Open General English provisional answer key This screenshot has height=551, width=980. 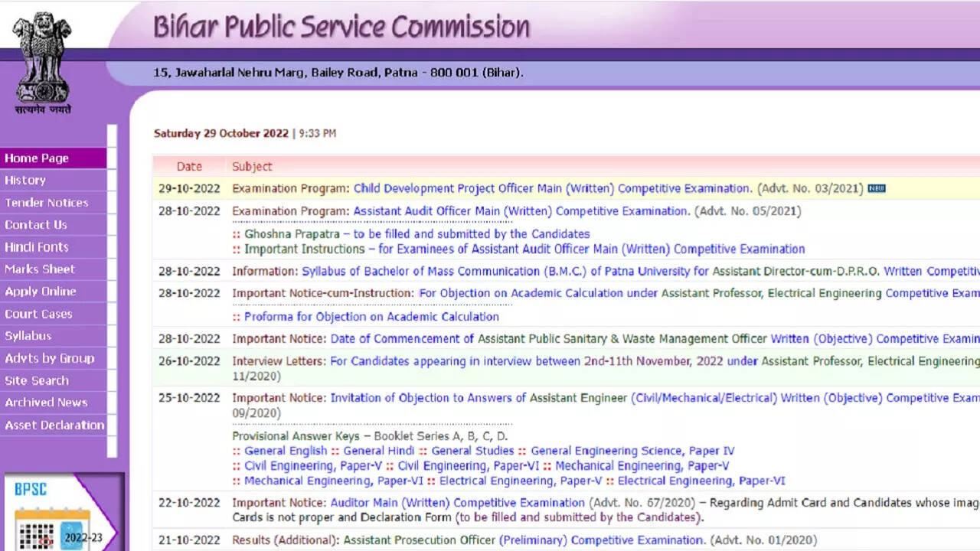286,451
